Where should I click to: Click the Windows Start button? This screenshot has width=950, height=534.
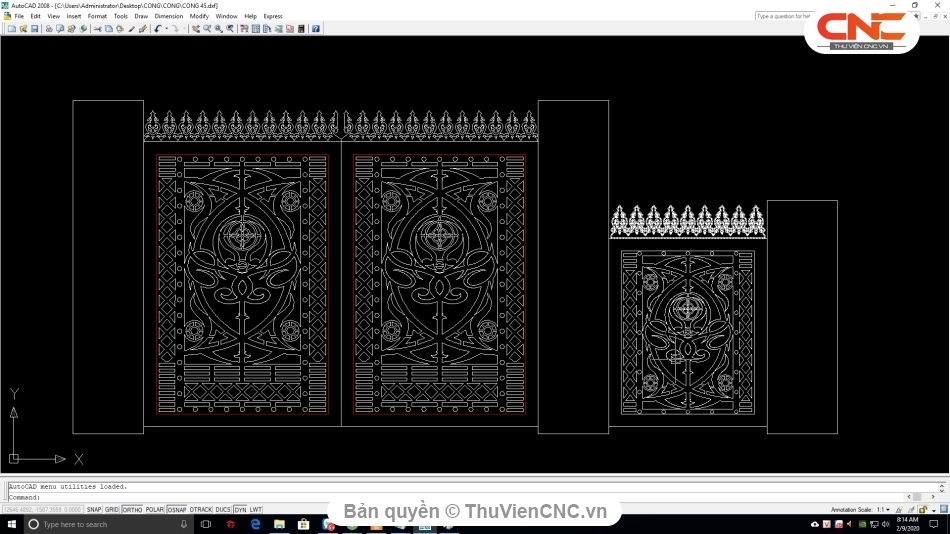(x=12, y=524)
